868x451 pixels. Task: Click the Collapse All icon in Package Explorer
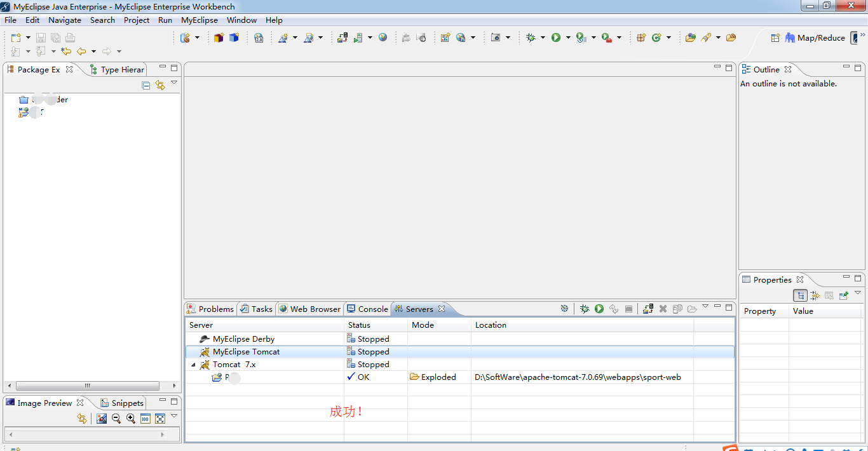click(x=146, y=85)
